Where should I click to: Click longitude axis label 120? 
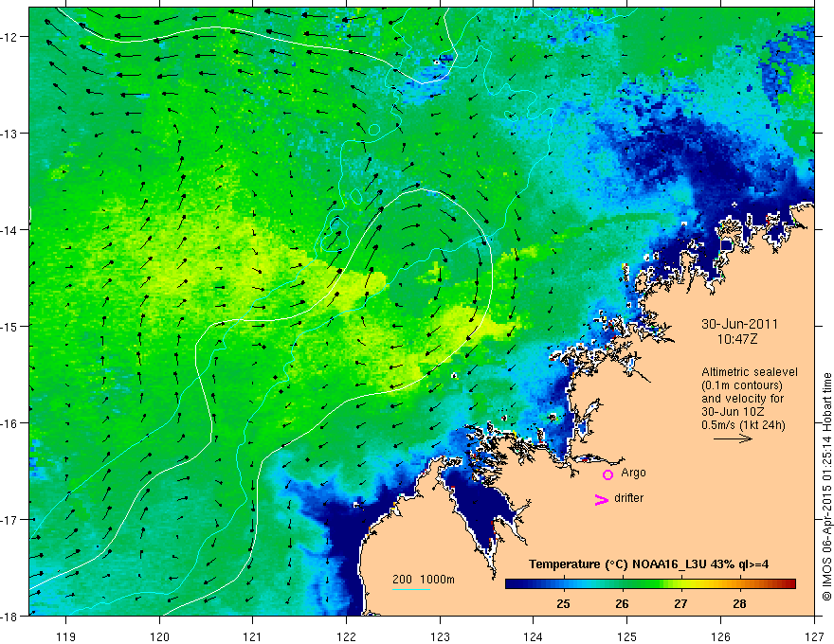[x=159, y=636]
